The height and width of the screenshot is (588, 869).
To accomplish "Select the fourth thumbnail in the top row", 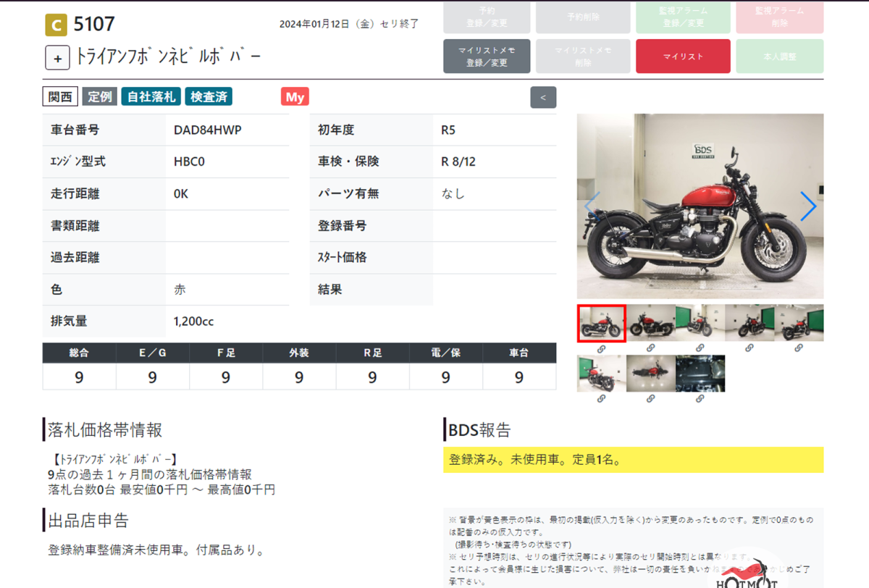I will click(749, 323).
